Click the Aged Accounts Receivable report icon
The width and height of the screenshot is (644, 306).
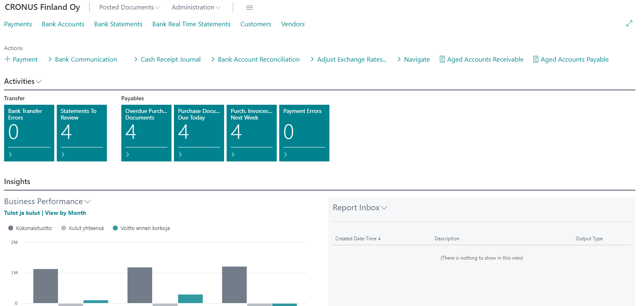[x=442, y=59]
